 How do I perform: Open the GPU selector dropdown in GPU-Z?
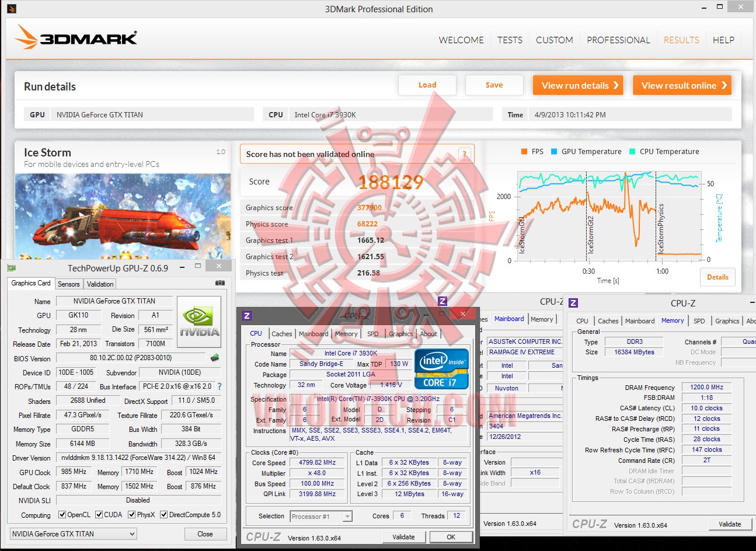(74, 533)
